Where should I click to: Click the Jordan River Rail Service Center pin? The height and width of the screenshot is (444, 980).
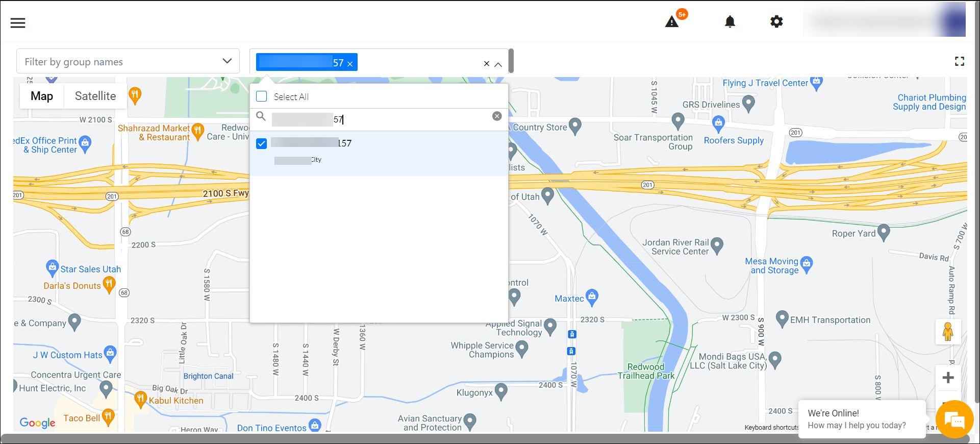(x=717, y=246)
